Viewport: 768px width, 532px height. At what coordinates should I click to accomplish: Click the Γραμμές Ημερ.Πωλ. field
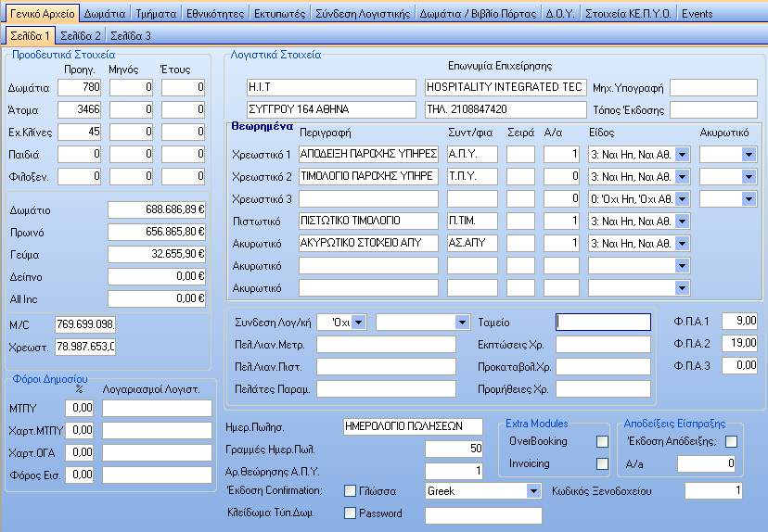point(454,449)
